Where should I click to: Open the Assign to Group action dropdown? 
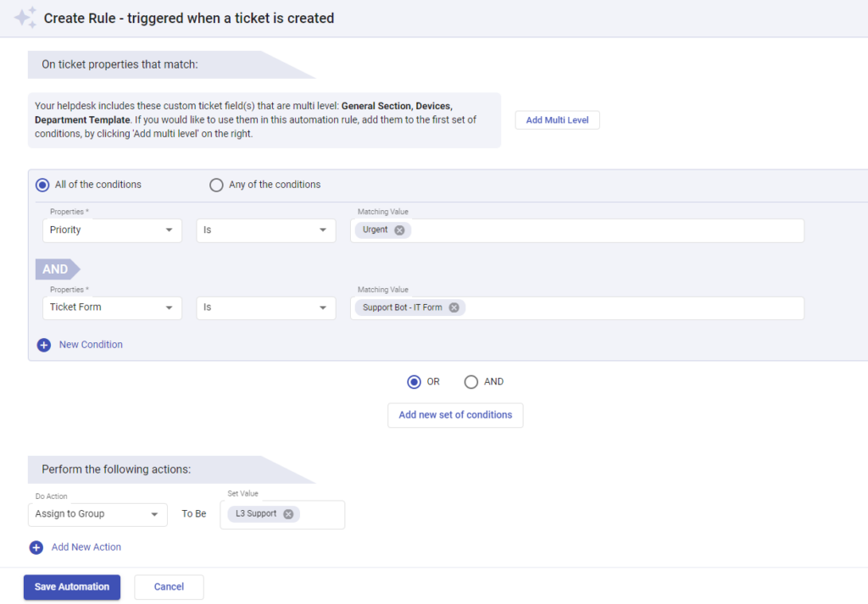pos(97,514)
